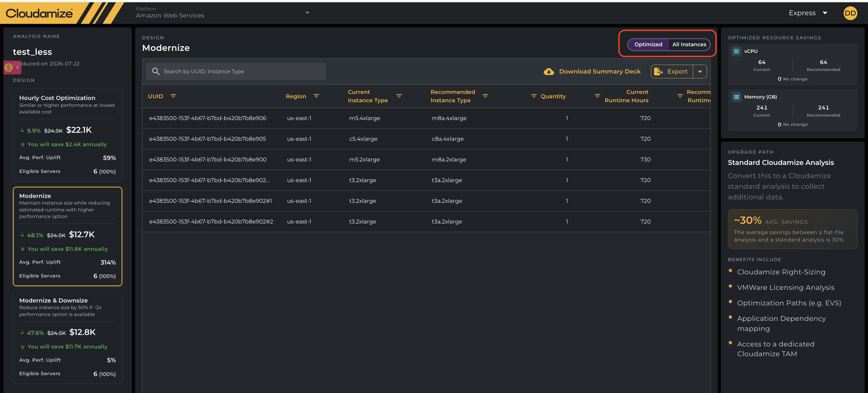Click the c8a.4xlarge recommended instance cell
Viewport: 868px width, 393px height.
[447, 139]
